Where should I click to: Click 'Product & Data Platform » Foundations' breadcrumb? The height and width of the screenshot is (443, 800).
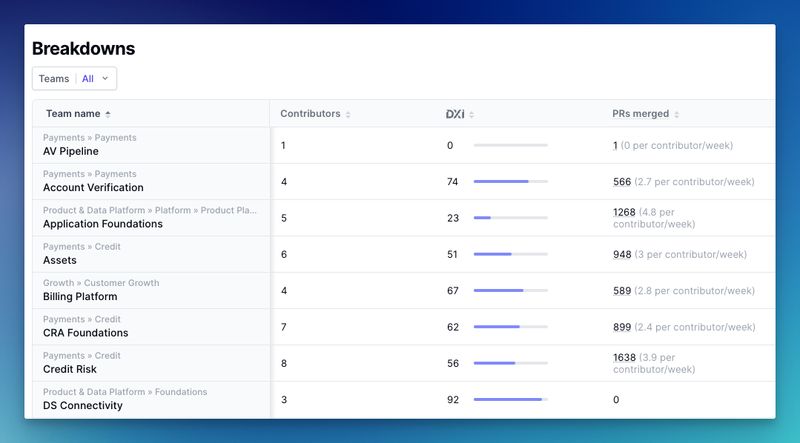(x=125, y=392)
